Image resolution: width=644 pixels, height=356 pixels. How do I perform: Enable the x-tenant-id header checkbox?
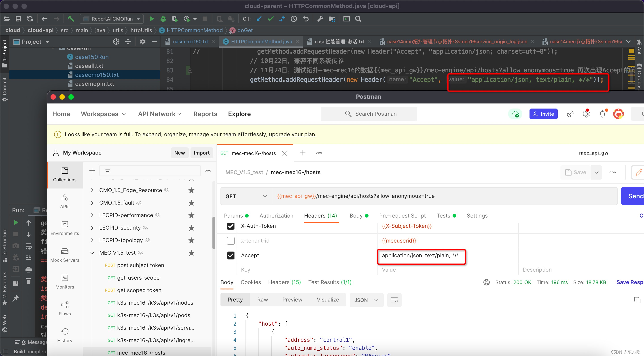[231, 241]
